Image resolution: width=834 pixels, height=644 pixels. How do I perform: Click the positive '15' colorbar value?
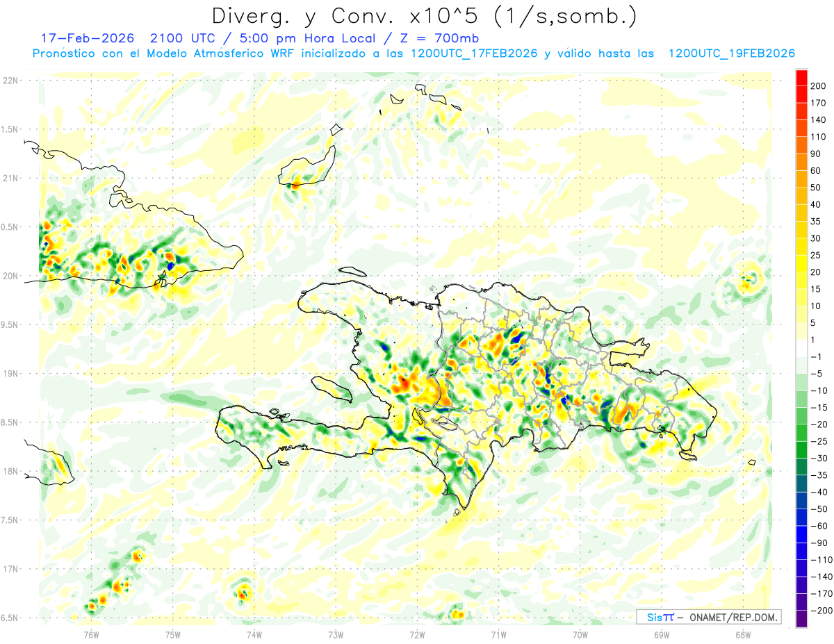tap(816, 289)
